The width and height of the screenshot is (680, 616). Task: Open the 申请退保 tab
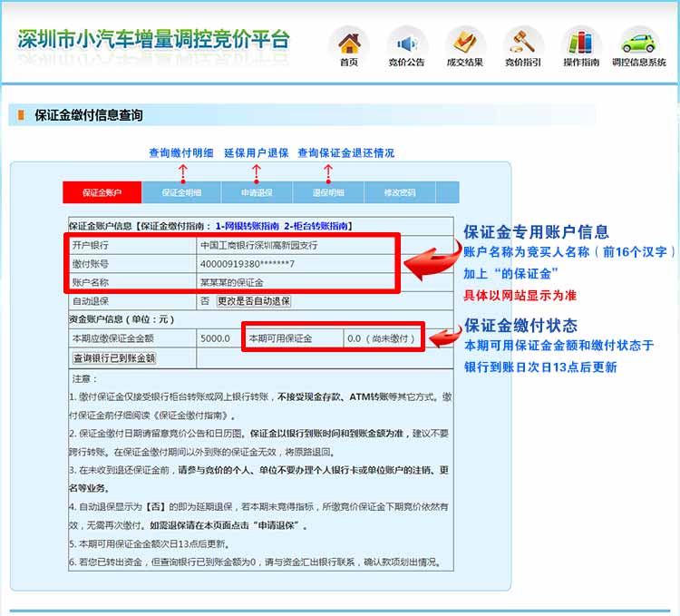point(257,192)
